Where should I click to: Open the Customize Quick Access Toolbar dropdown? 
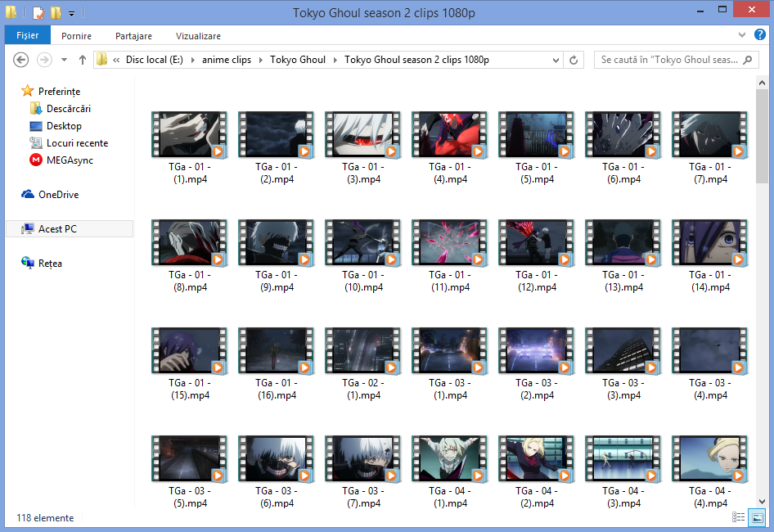71,14
